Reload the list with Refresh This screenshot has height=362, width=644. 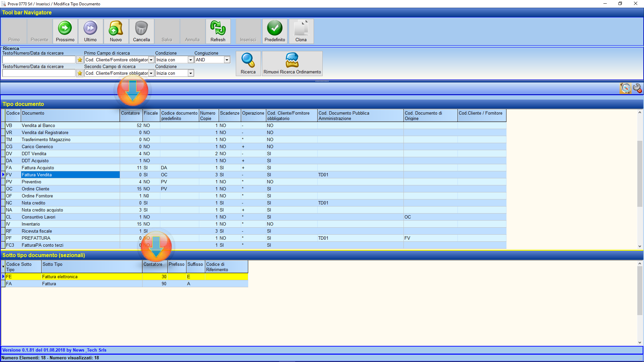[x=218, y=31]
